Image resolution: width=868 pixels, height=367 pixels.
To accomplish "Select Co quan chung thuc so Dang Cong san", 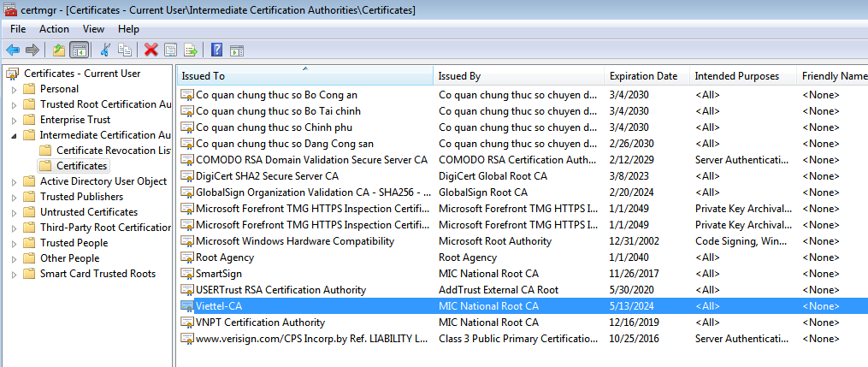I will point(285,144).
